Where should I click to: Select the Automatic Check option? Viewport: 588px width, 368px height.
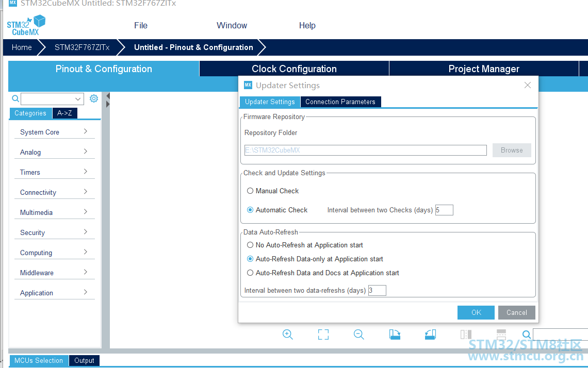(x=277, y=210)
